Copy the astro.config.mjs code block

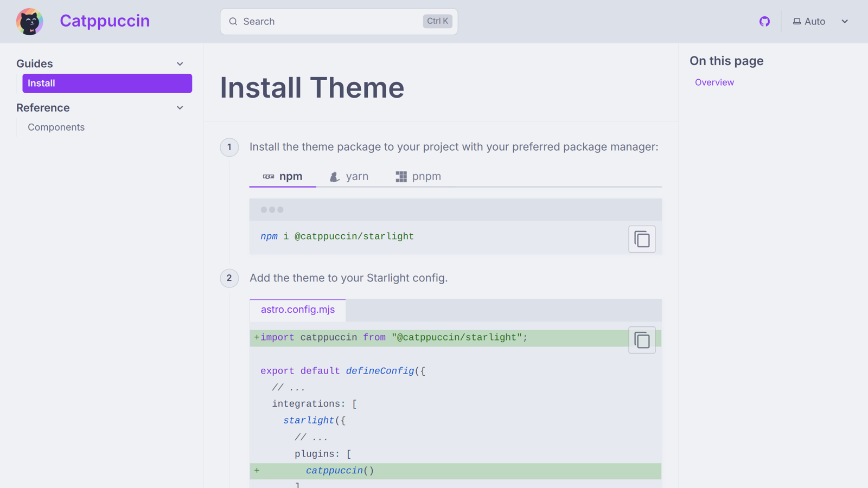click(x=642, y=340)
